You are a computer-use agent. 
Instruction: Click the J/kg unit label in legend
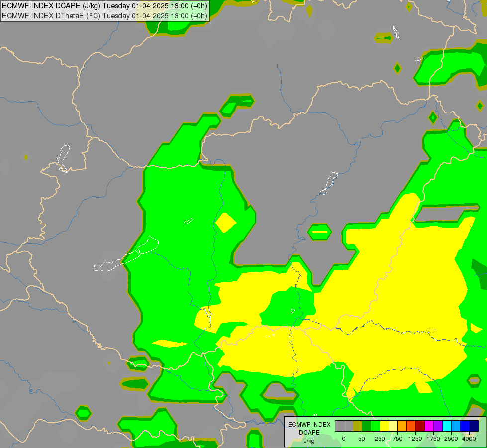[x=309, y=441]
